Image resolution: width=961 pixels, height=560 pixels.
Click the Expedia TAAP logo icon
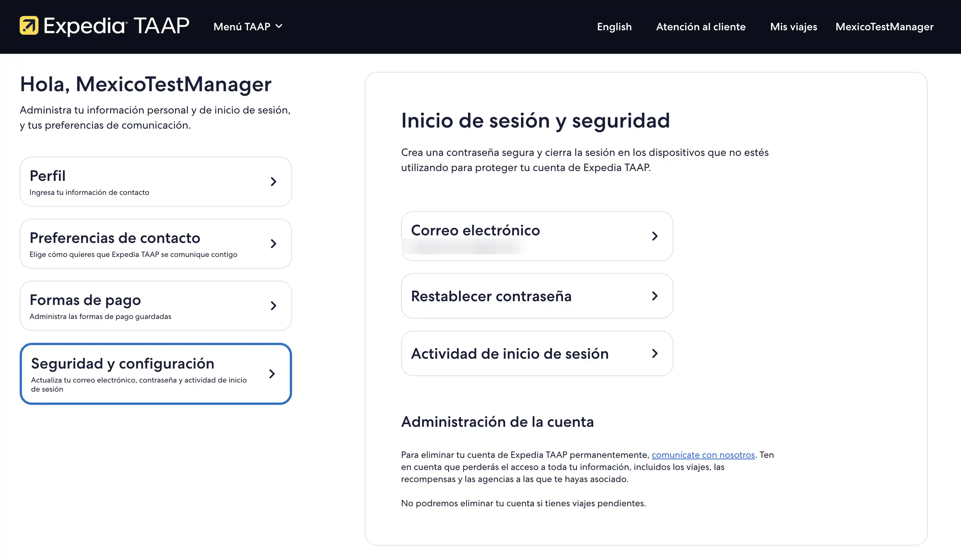29,26
